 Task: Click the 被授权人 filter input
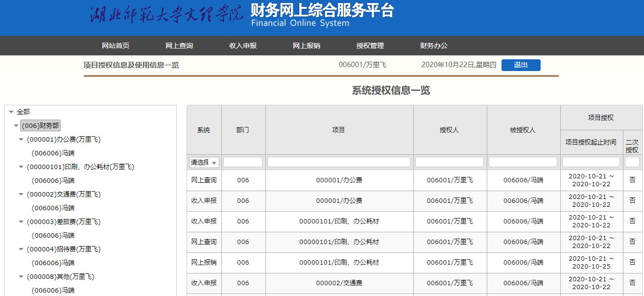[523, 162]
